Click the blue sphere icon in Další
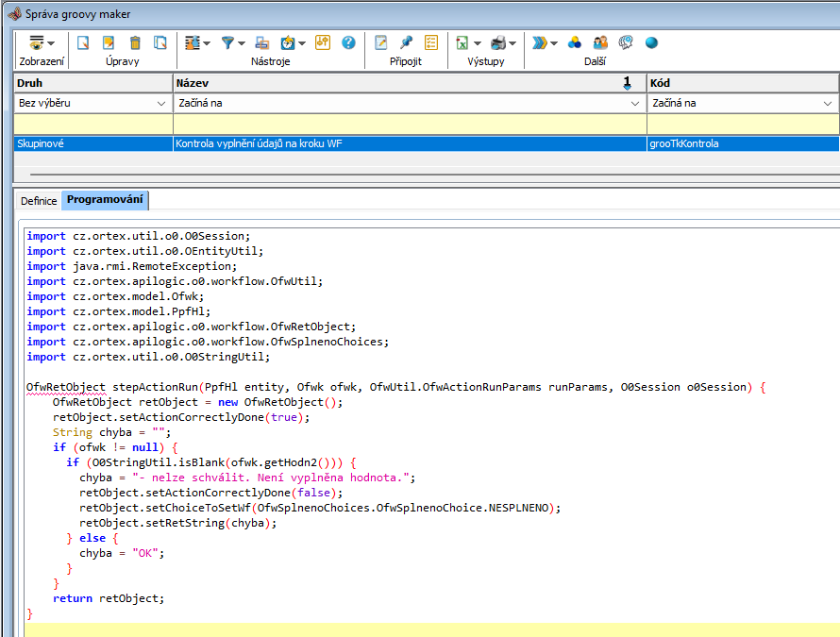Screen dimensions: 840x637 650,42
